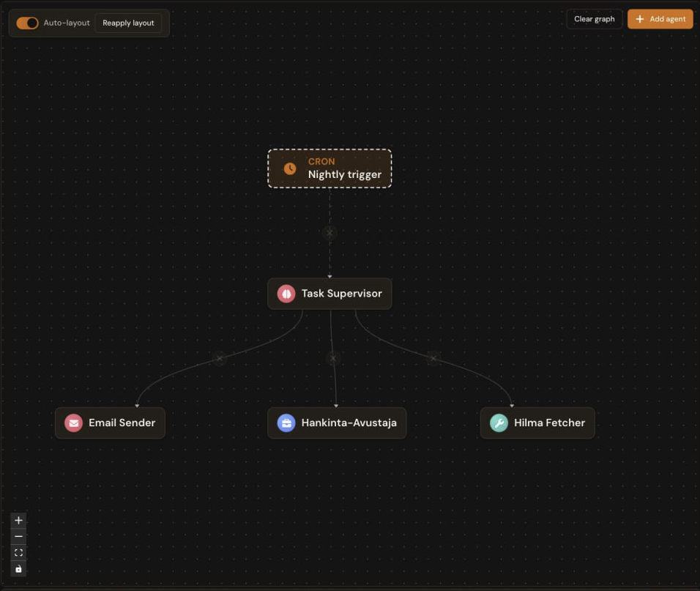The height and width of the screenshot is (591, 700).
Task: Zoom out of the graph canvas
Action: 18,537
